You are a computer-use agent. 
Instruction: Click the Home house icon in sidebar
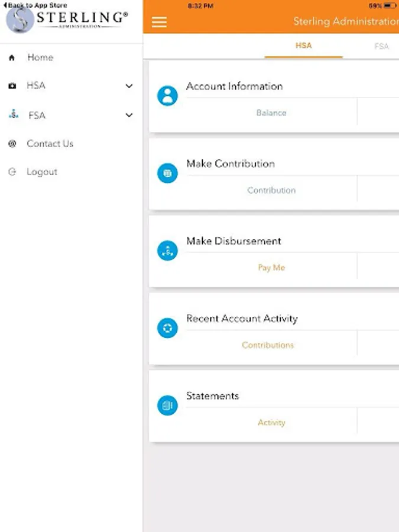[12, 58]
